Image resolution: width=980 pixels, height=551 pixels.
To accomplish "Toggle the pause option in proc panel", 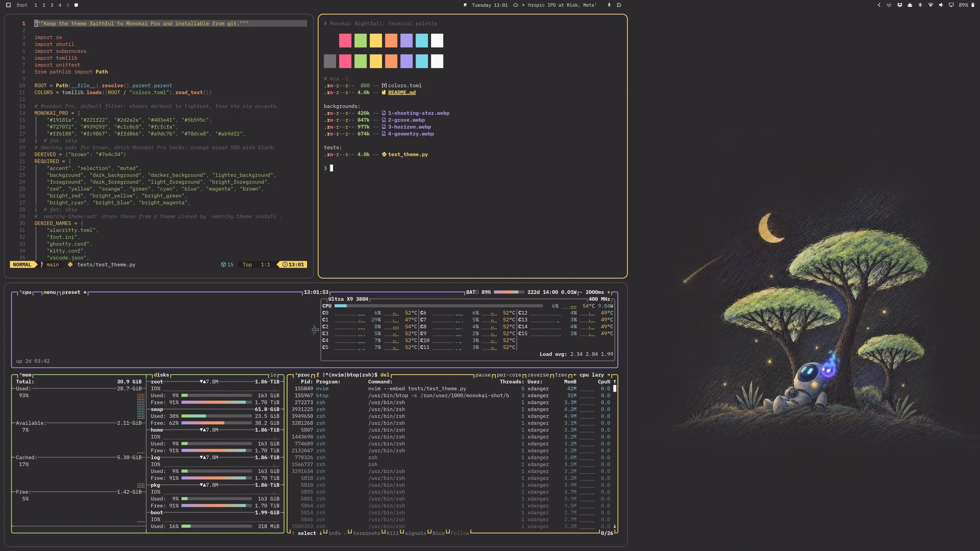I will coord(483,375).
